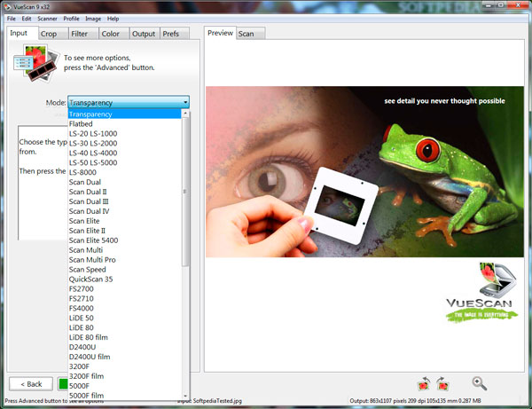
Task: Switch to the Crop tab
Action: tap(49, 34)
